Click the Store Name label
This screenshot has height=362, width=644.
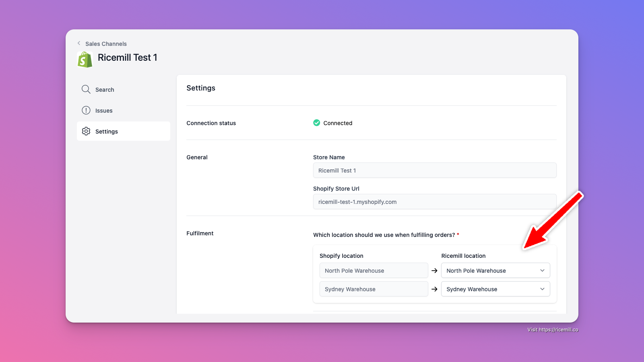[329, 157]
